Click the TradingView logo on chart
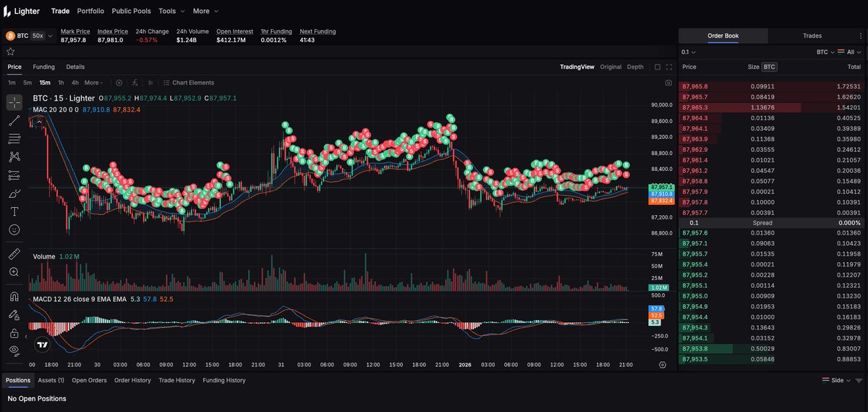This screenshot has width=868, height=412. pyautogui.click(x=43, y=345)
